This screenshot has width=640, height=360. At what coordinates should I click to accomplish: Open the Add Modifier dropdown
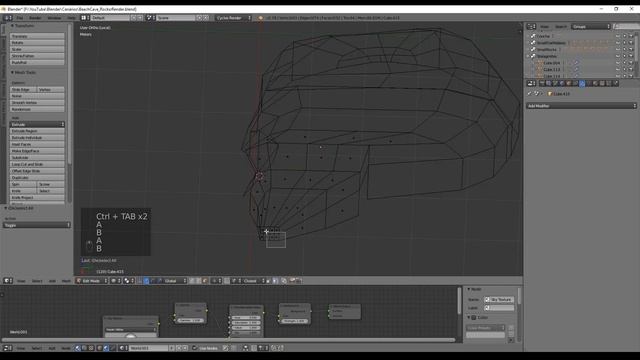[581, 106]
